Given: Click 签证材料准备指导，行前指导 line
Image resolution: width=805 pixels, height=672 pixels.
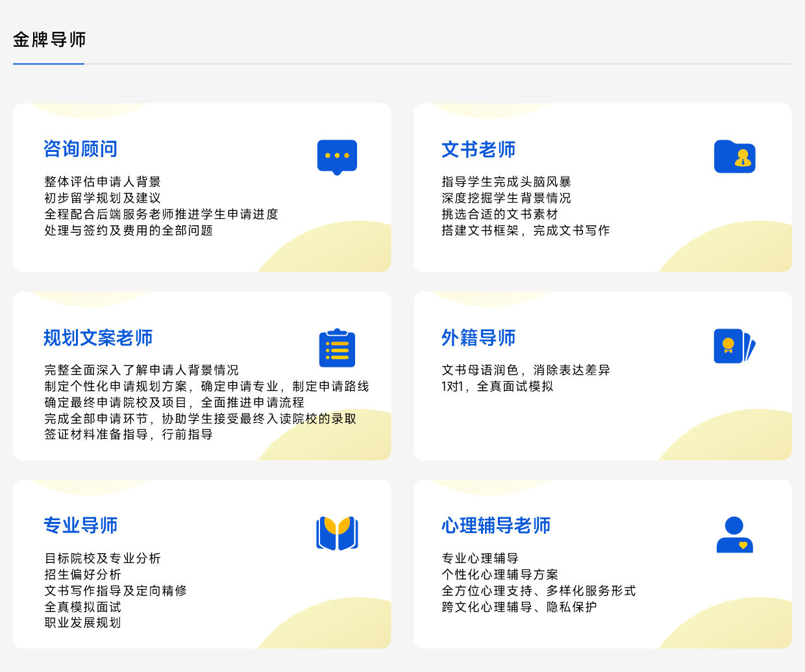Looking at the screenshot, I should 129,434.
